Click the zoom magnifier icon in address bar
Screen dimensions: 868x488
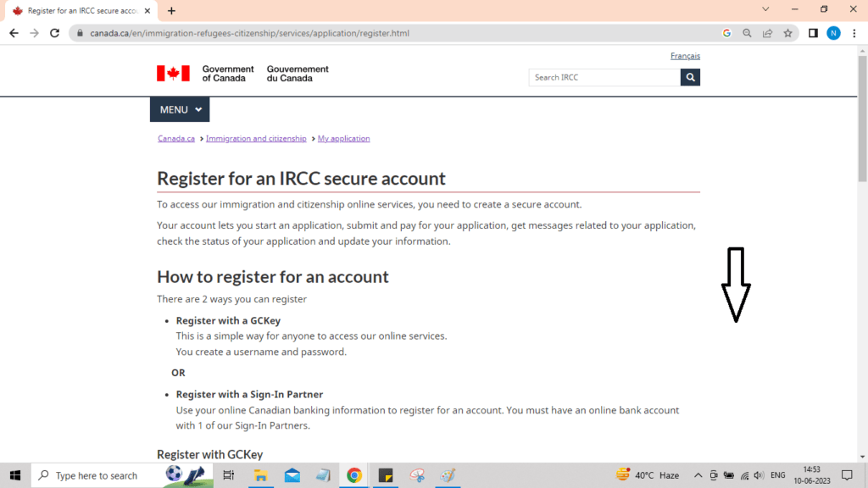pos(747,33)
